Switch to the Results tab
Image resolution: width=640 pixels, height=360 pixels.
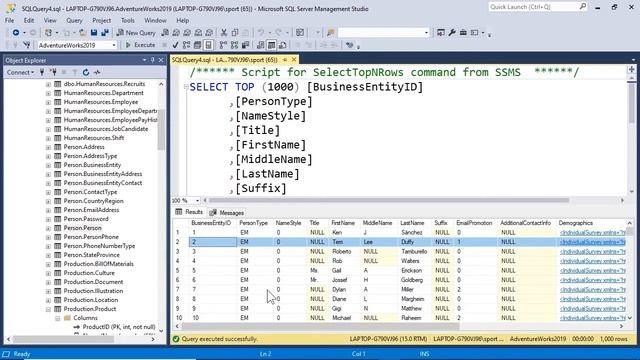(x=189, y=212)
